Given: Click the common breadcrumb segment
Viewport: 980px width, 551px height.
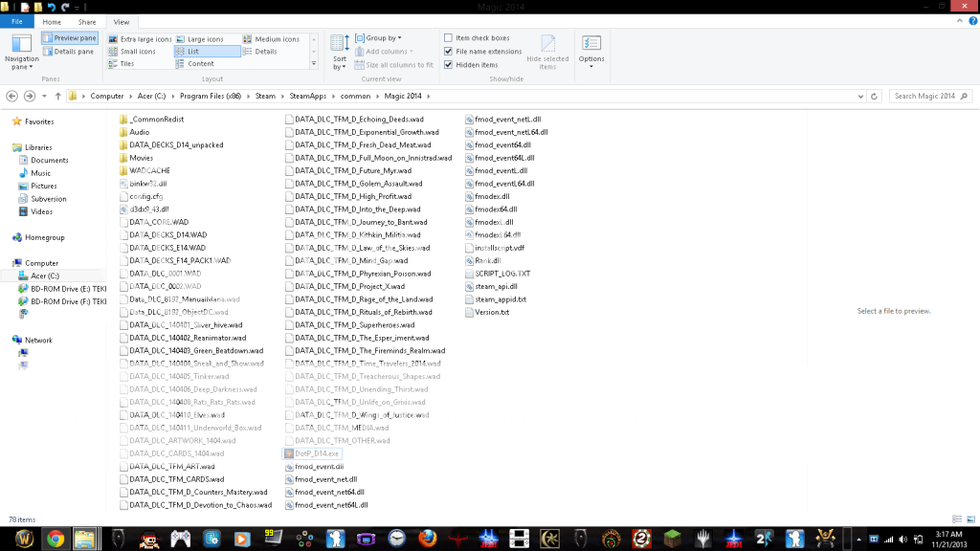Looking at the screenshot, I should [356, 97].
